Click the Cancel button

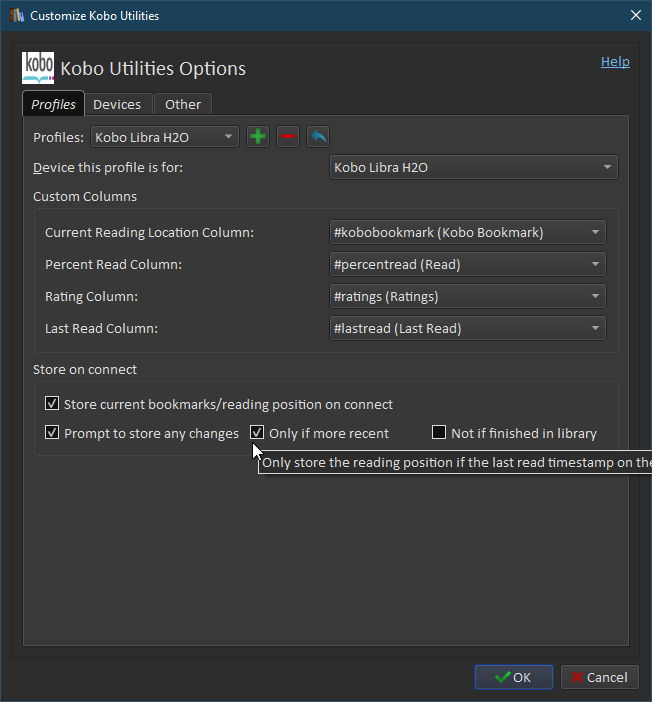pos(600,677)
